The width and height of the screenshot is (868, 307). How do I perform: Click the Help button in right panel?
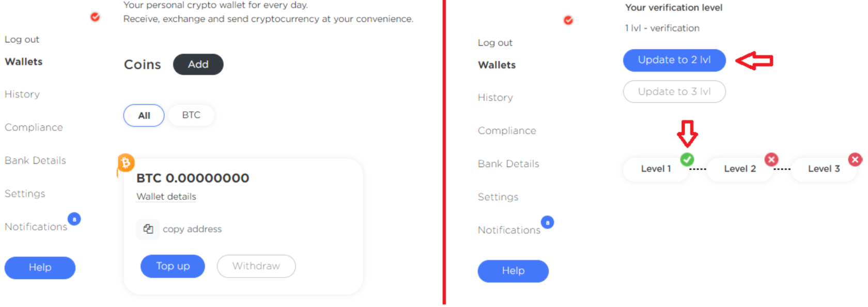tap(513, 271)
